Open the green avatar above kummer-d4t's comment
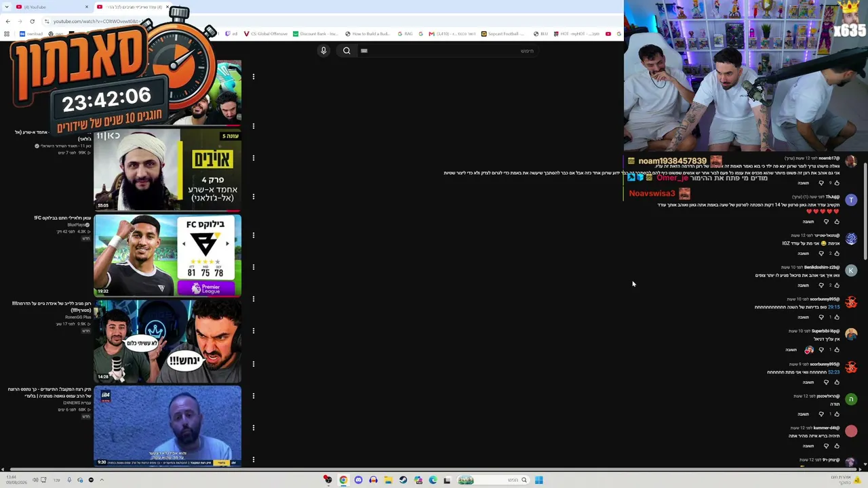 click(851, 399)
